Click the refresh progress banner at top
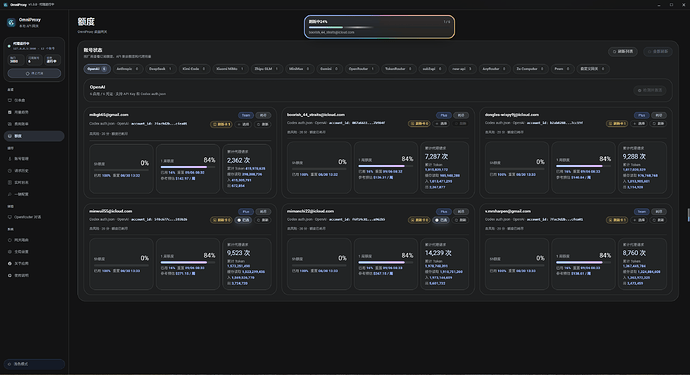The height and width of the screenshot is (375, 690). (x=379, y=27)
